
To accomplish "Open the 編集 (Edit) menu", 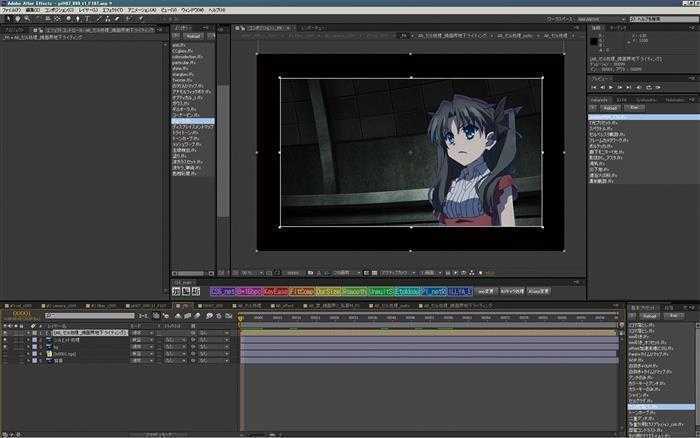I will (x=33, y=10).
